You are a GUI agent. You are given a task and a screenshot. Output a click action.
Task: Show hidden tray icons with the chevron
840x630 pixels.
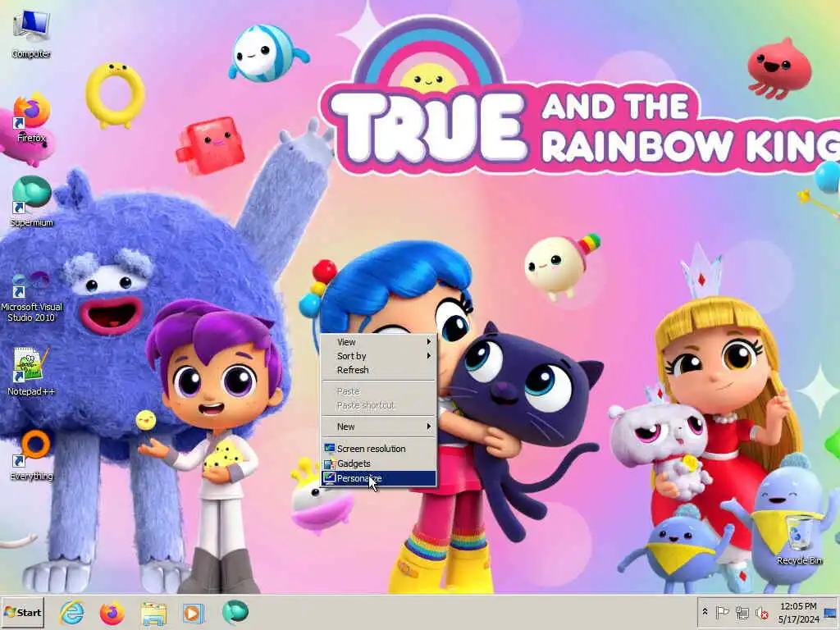tap(705, 612)
